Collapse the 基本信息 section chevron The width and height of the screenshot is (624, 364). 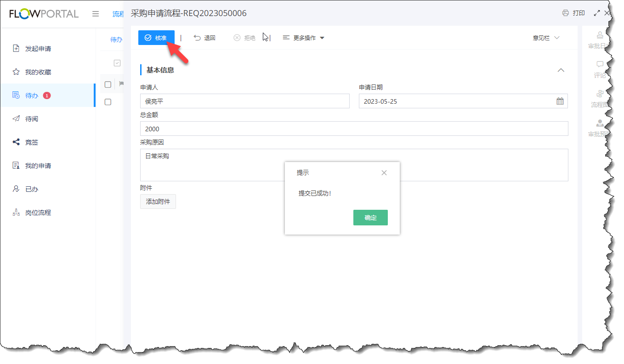(x=561, y=70)
